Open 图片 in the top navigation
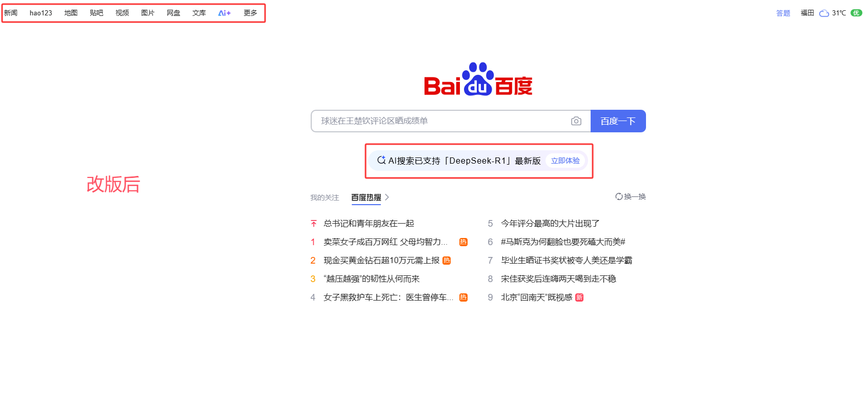 [148, 13]
